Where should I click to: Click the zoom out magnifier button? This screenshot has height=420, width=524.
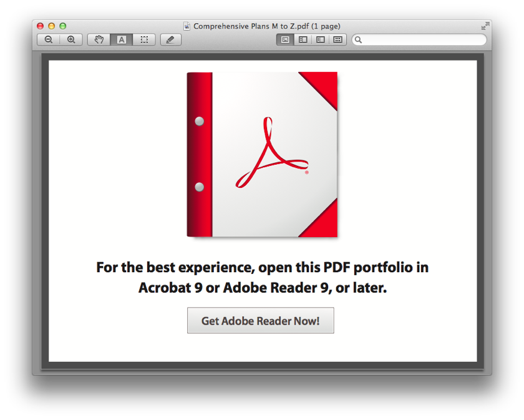tap(49, 39)
